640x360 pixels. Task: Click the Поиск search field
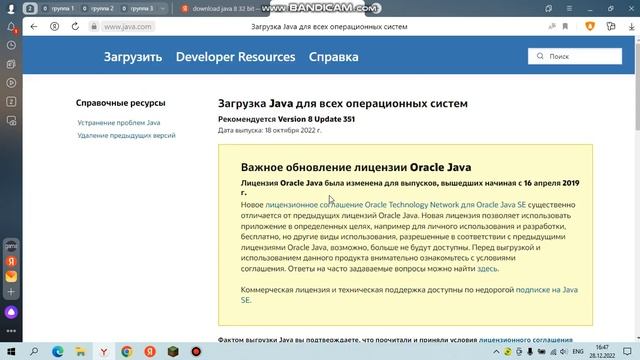[x=575, y=56]
